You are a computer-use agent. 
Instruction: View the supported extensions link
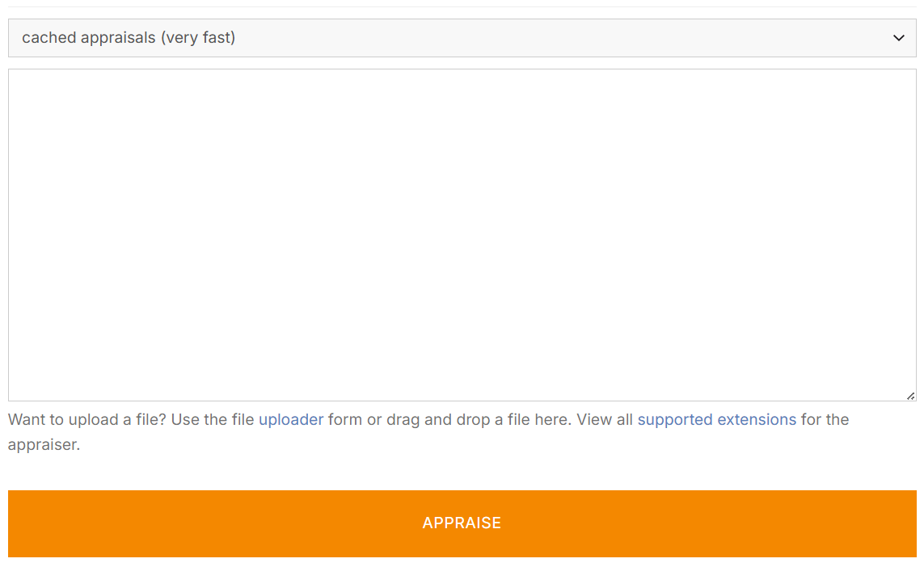(716, 420)
